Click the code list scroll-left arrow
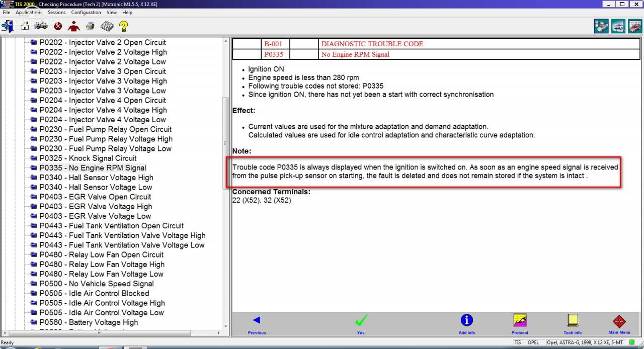The width and height of the screenshot is (644, 349). 4,333
